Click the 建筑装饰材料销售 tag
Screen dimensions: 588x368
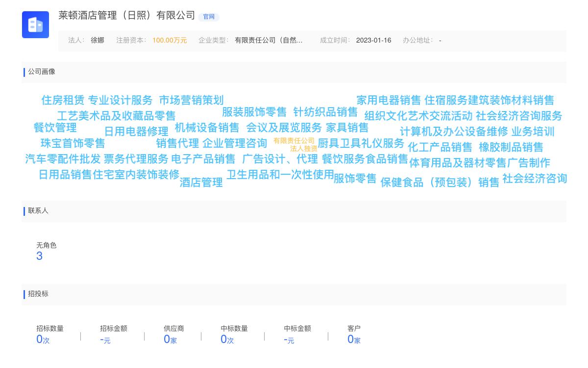click(511, 100)
